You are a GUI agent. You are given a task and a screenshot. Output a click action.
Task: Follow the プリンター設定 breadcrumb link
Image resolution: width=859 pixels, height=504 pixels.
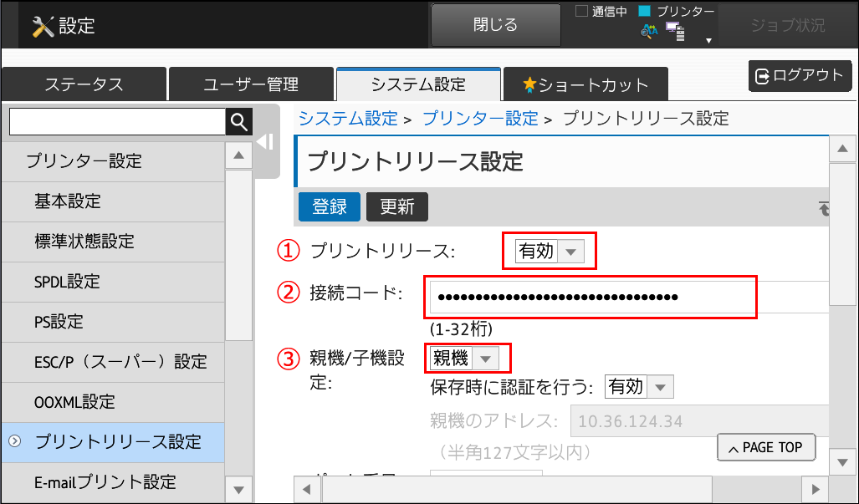[x=480, y=119]
